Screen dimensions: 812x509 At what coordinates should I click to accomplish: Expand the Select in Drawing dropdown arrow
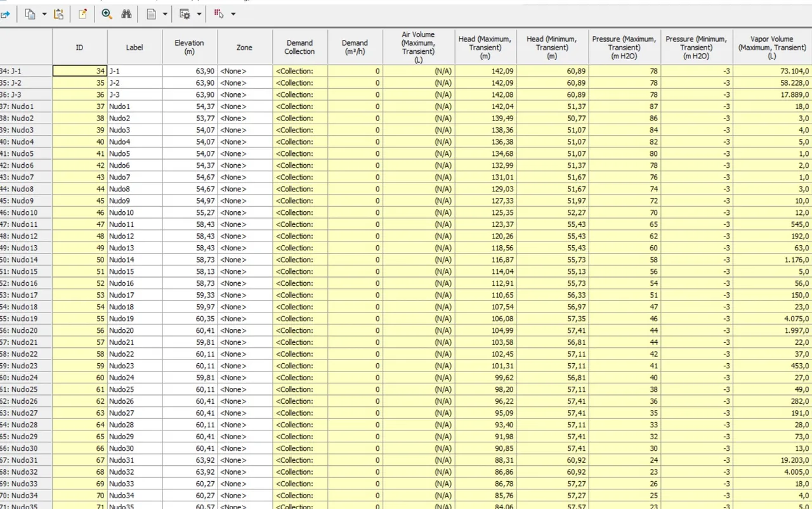coord(233,14)
